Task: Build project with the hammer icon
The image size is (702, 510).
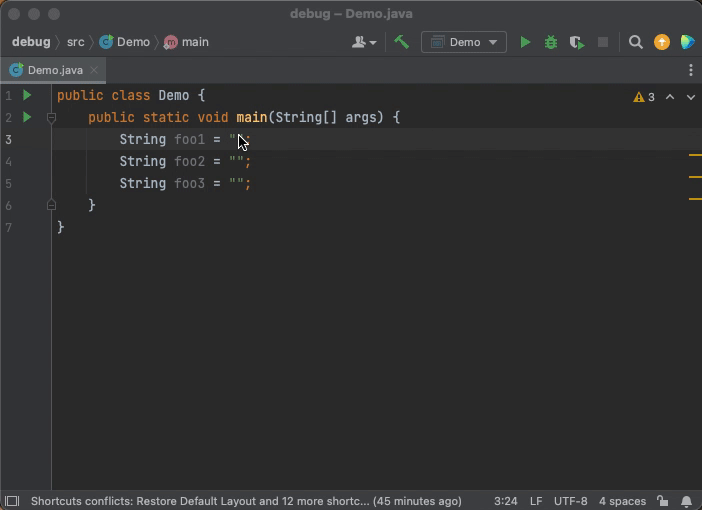Action: [x=402, y=42]
